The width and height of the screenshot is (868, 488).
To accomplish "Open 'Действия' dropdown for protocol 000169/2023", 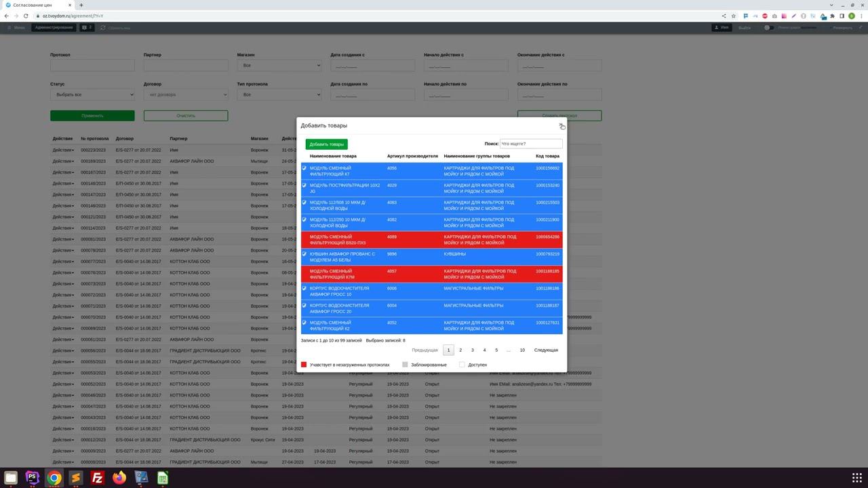I will pyautogui.click(x=63, y=161).
